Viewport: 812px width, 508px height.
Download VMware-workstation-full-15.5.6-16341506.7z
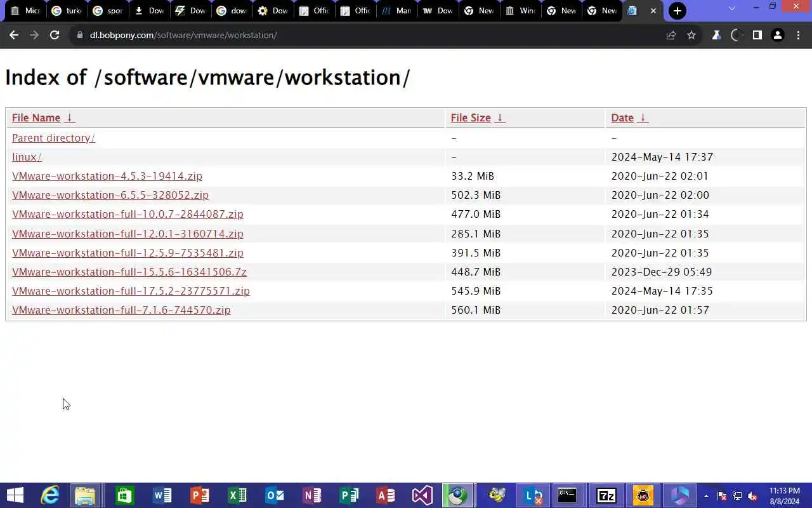[129, 272]
